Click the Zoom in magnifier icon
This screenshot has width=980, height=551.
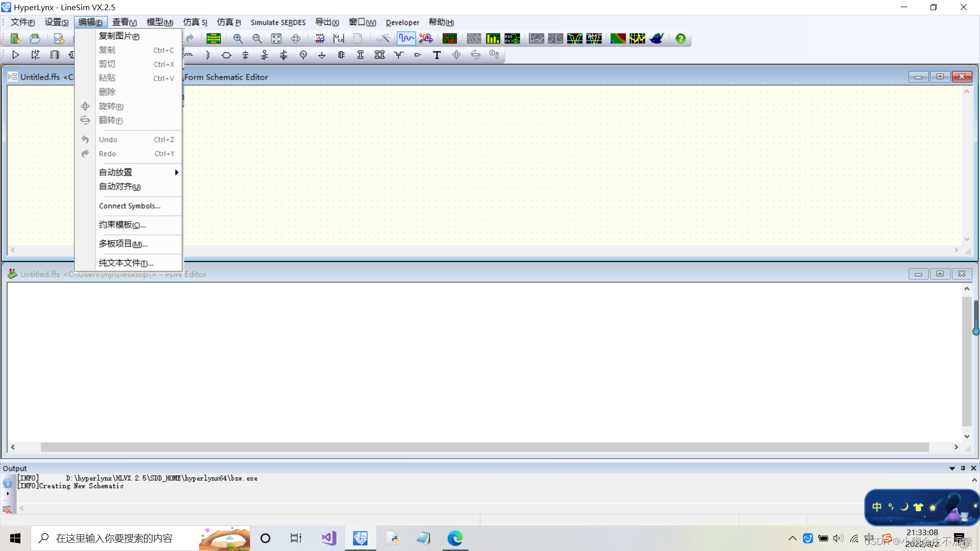238,38
